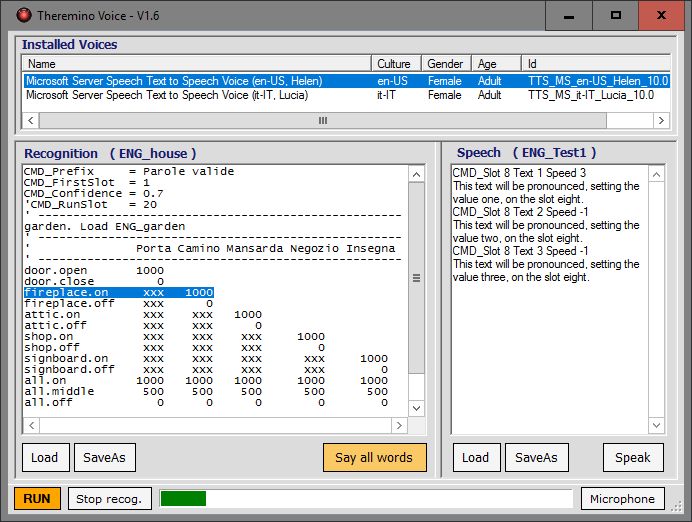Load a recognition file
Image resolution: width=692 pixels, height=522 pixels.
[44, 457]
